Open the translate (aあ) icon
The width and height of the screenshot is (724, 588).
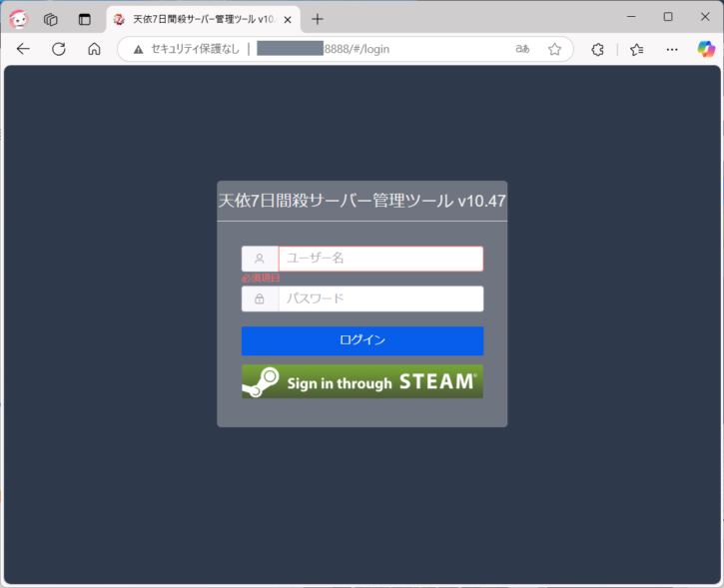tap(522, 49)
